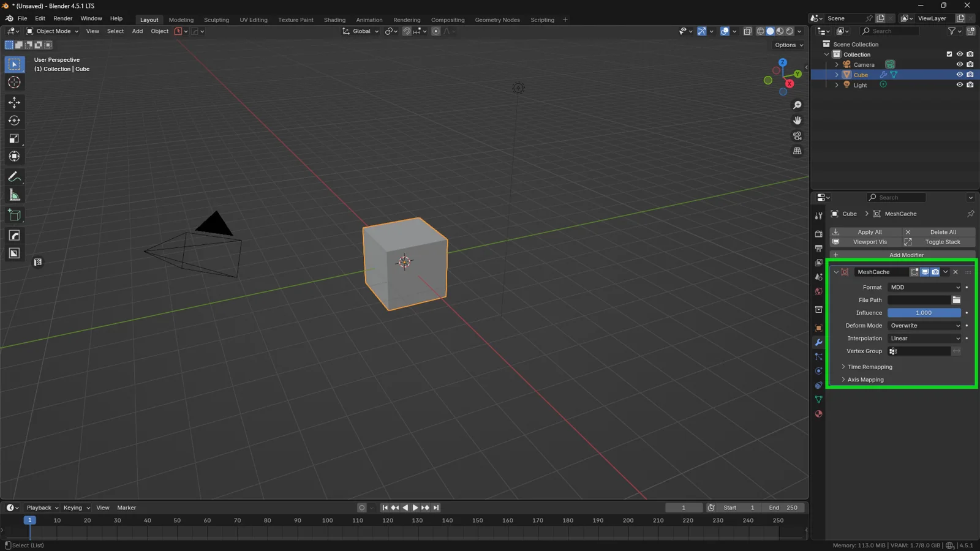Image resolution: width=980 pixels, height=551 pixels.
Task: Click the Influence slider
Action: coord(924,313)
